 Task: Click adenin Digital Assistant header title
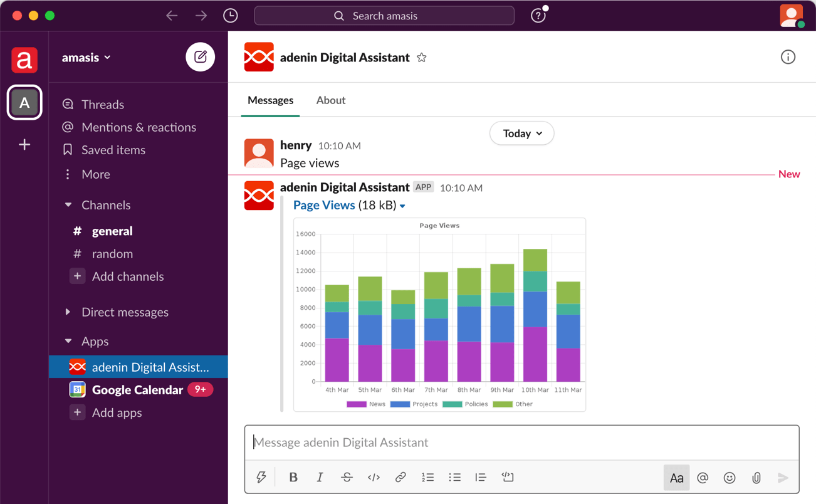pyautogui.click(x=345, y=58)
